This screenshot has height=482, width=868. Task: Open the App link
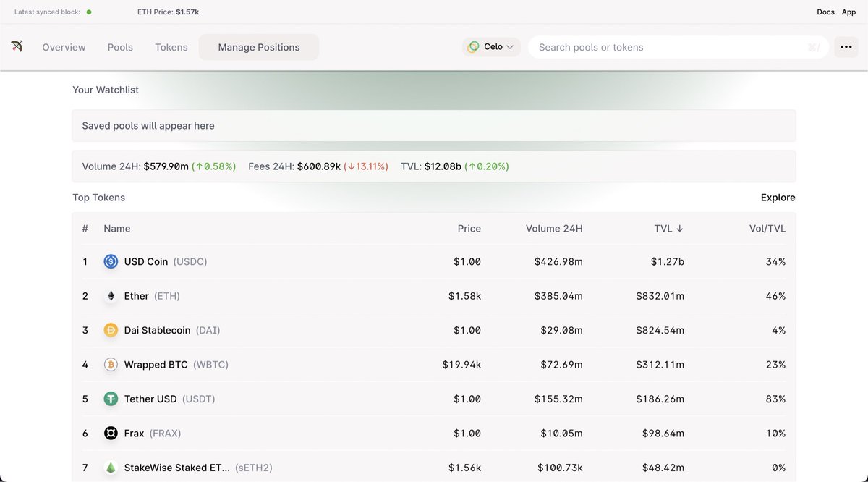point(848,12)
